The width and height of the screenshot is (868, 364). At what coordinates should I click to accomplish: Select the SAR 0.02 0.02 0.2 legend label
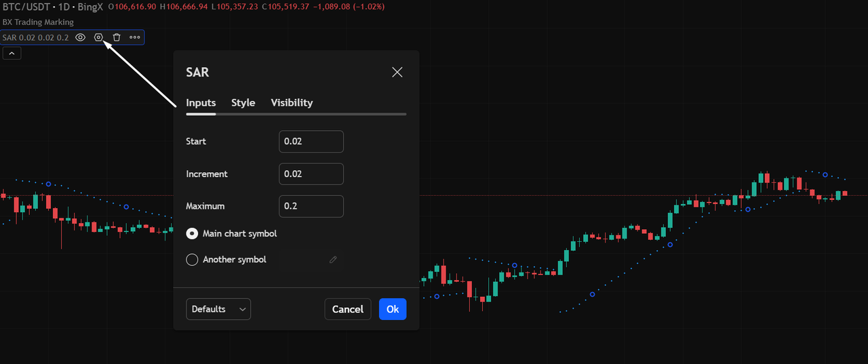[35, 37]
